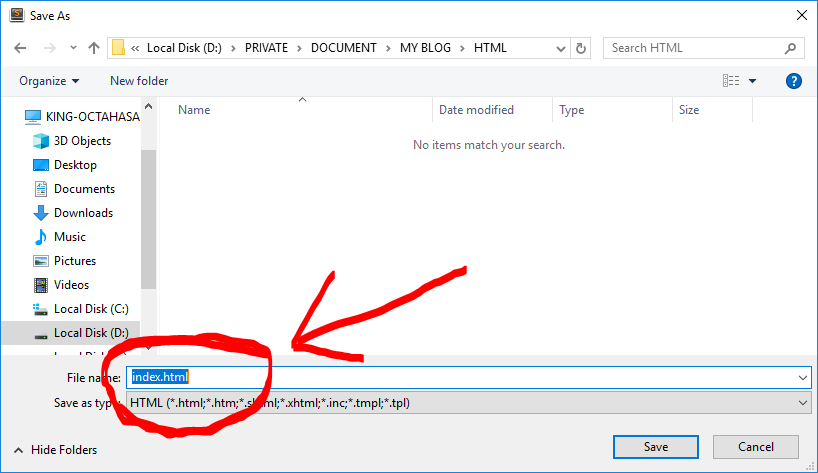Click the Downloads arrow icon

click(x=41, y=213)
